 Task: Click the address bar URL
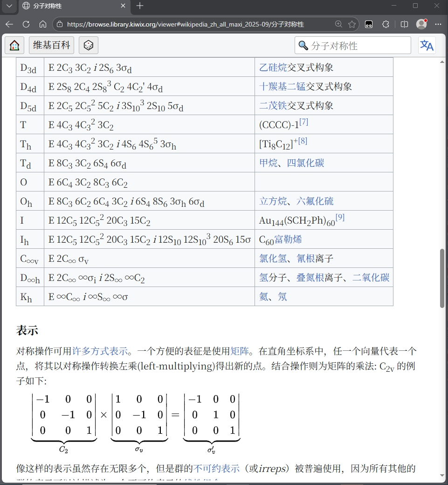186,24
